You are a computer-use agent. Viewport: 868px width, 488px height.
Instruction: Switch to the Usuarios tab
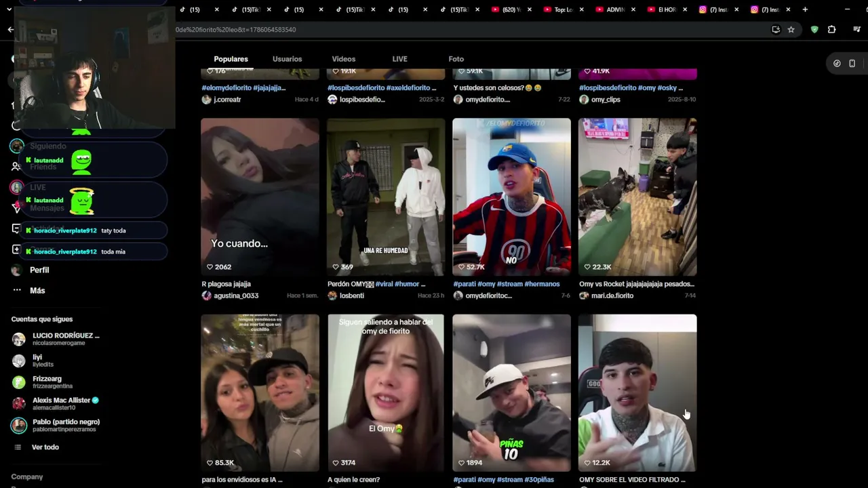point(287,59)
